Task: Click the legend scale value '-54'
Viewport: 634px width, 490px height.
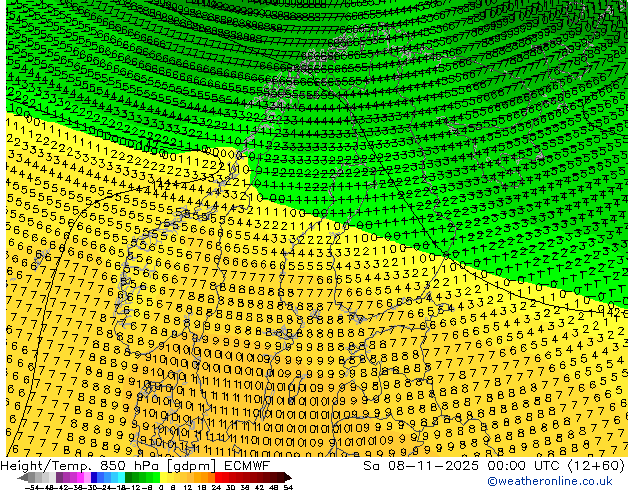Action: (x=32, y=488)
